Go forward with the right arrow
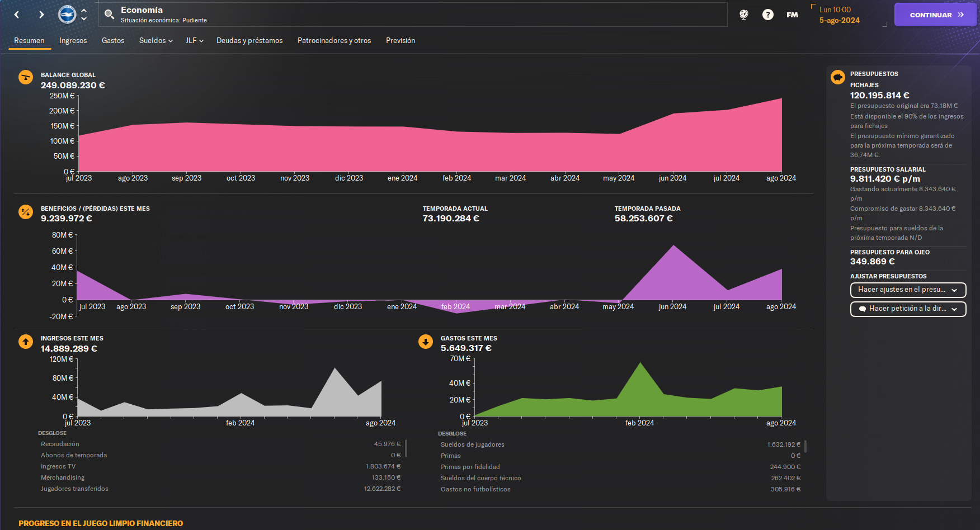Image resolution: width=980 pixels, height=530 pixels. pos(41,15)
